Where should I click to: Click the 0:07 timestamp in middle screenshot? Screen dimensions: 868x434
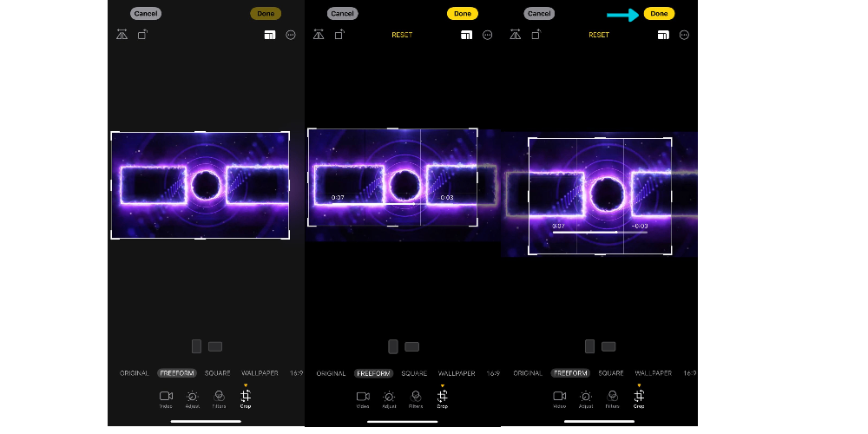(x=338, y=198)
